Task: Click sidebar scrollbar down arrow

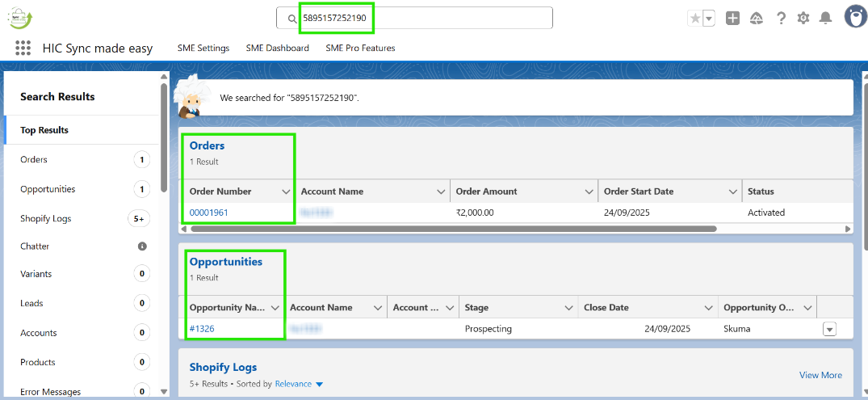Action: (164, 392)
